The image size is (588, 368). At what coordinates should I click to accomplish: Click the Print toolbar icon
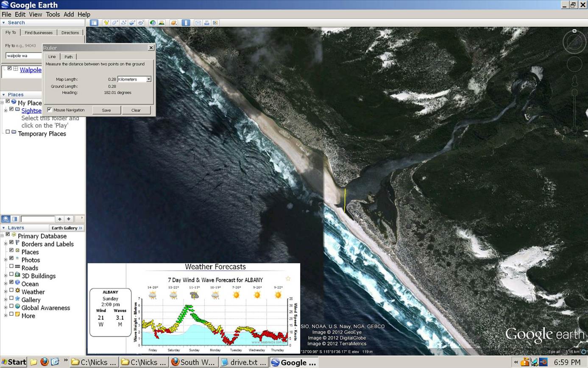click(206, 23)
